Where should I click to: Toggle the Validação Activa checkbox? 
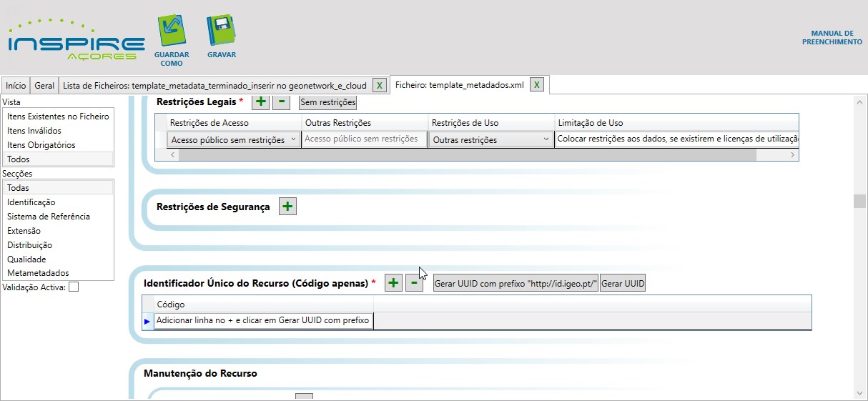74,287
